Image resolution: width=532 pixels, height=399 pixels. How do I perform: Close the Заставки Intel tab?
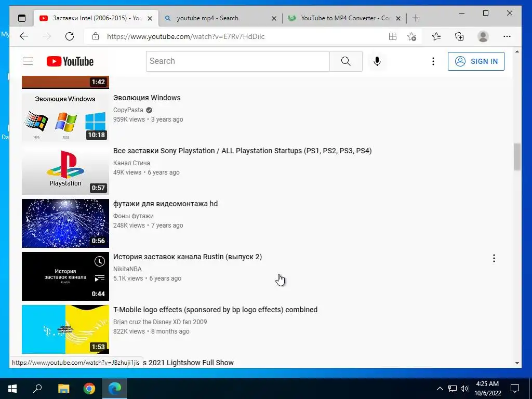pyautogui.click(x=150, y=18)
